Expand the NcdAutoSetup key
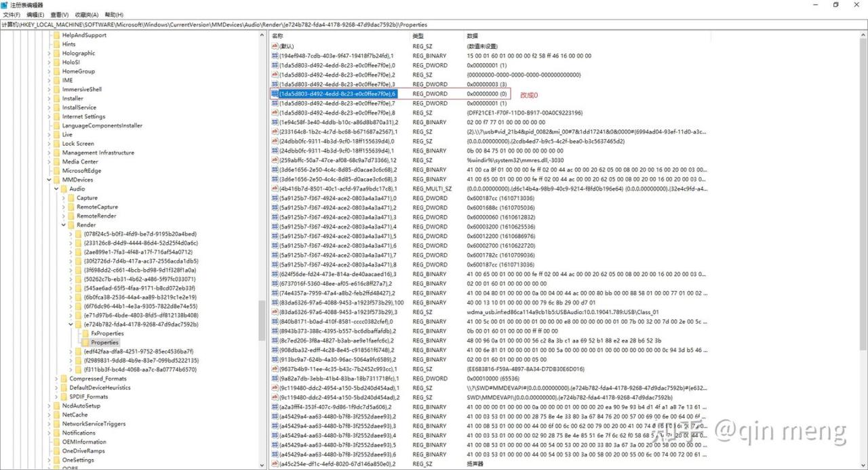Image resolution: width=868 pixels, height=470 pixels. click(50, 406)
